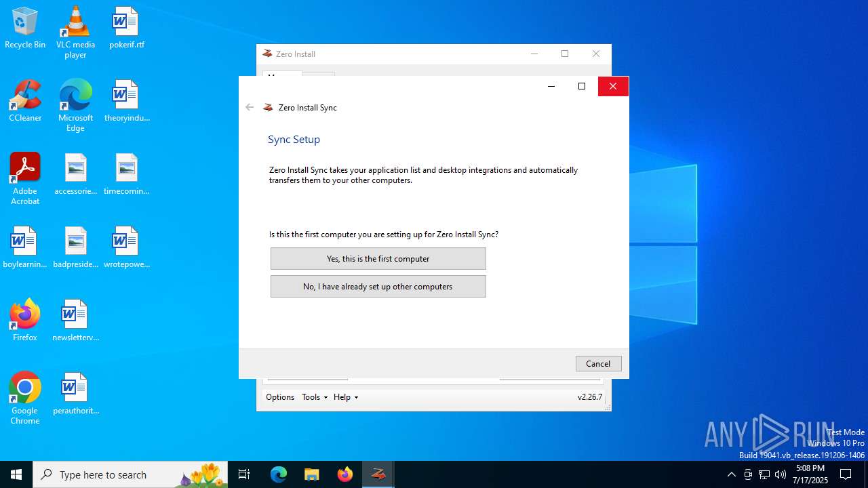Viewport: 868px width, 488px height.
Task: Focus the 'Type here to search' box
Action: [130, 474]
